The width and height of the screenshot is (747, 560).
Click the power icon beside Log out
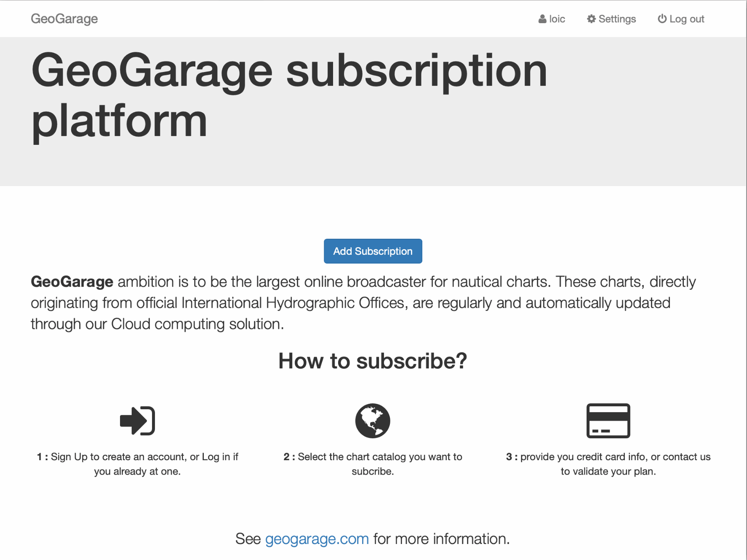click(662, 19)
